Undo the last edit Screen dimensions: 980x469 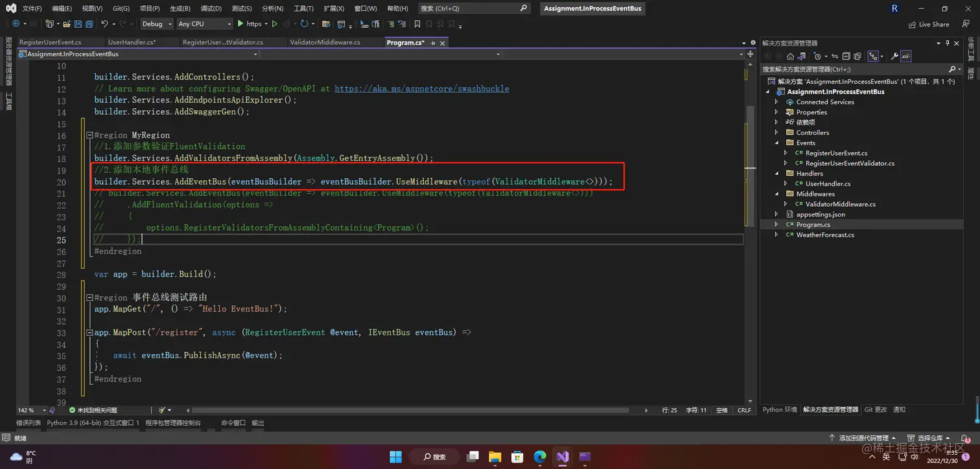pos(104,24)
